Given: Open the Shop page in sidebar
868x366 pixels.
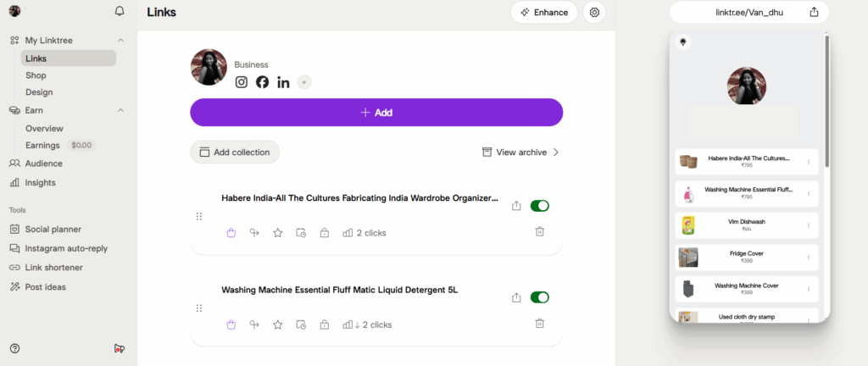Looking at the screenshot, I should [x=36, y=75].
